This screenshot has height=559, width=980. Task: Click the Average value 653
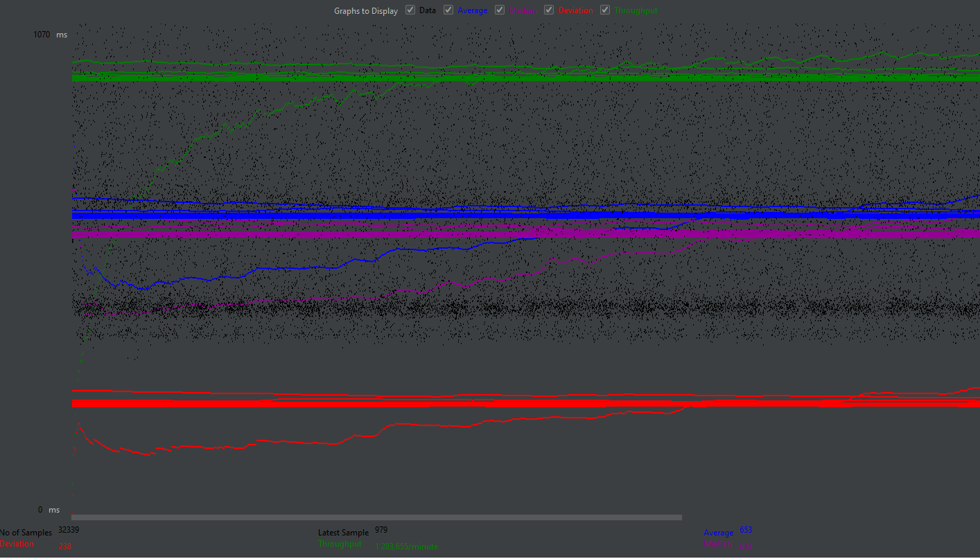pos(746,531)
